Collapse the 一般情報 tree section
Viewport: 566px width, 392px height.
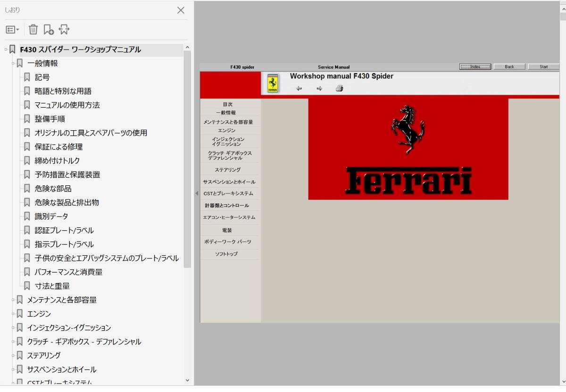coord(13,63)
